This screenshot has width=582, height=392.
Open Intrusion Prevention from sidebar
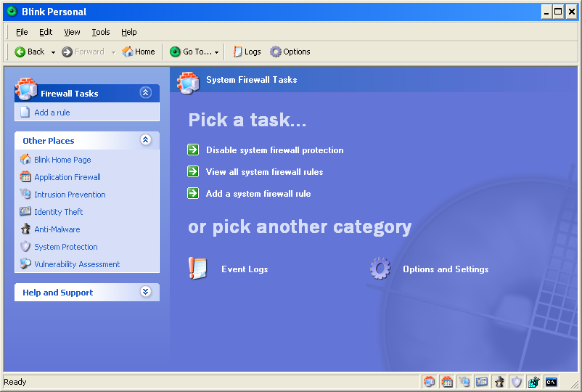click(x=70, y=195)
